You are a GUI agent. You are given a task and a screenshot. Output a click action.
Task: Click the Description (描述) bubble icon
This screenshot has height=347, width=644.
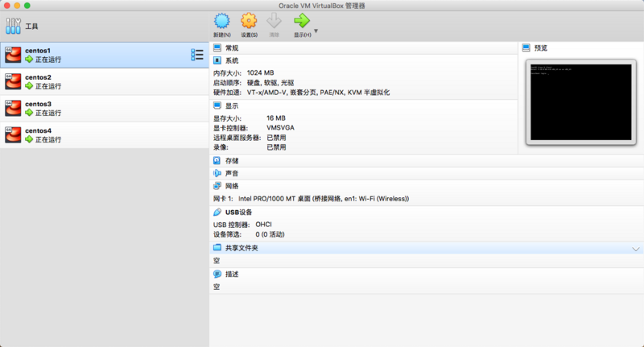click(x=217, y=274)
